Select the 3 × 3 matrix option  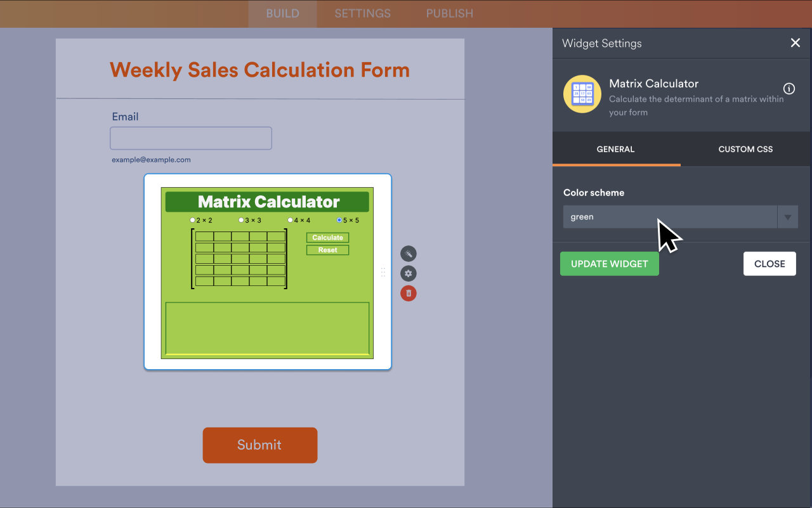242,220
